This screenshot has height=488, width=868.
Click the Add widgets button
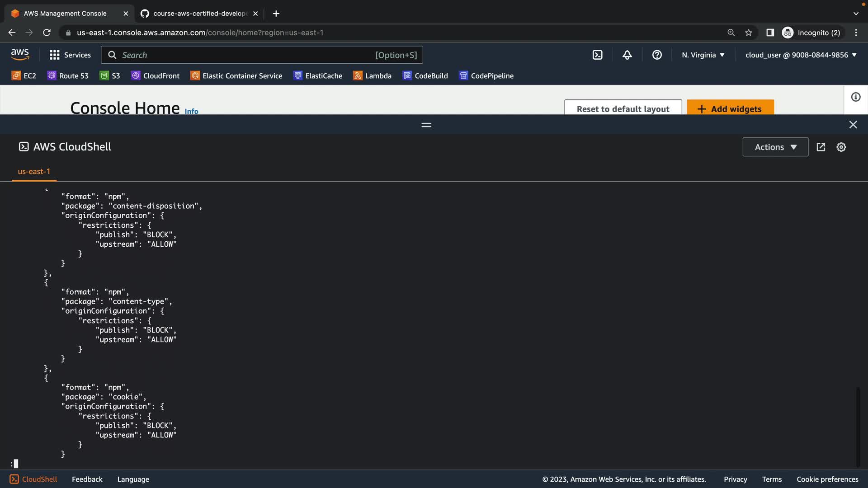pos(730,108)
